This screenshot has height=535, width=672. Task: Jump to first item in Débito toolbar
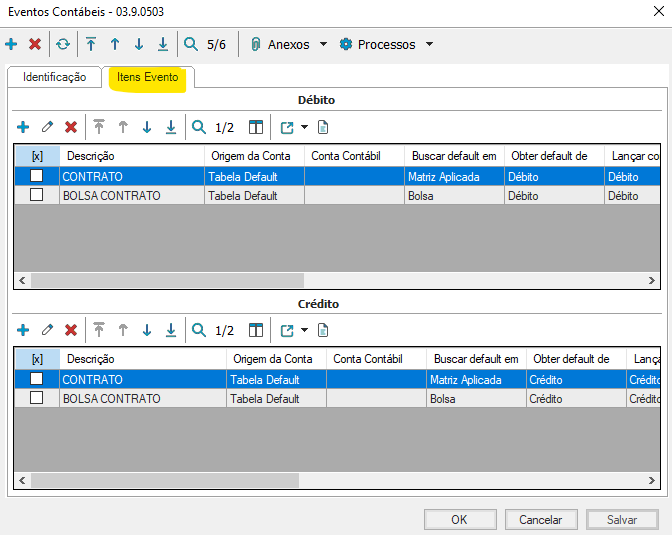[x=99, y=127]
